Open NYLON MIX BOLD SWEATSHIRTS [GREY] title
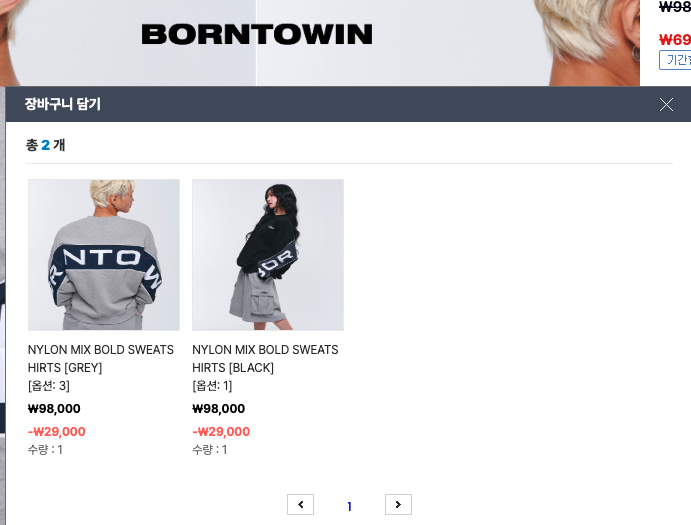Image resolution: width=691 pixels, height=525 pixels. [100, 358]
